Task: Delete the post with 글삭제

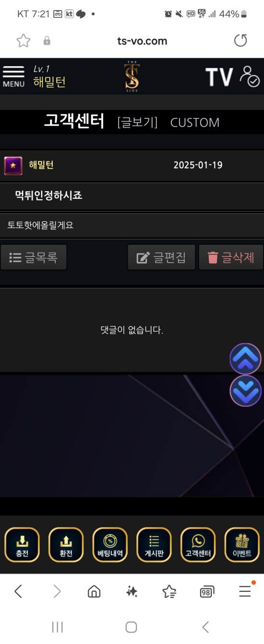Action: (231, 257)
